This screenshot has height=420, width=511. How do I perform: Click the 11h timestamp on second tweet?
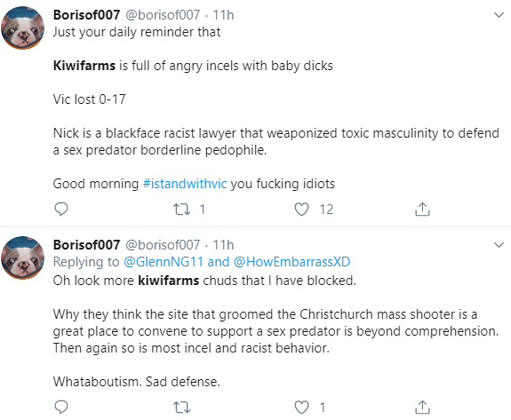tap(223, 245)
